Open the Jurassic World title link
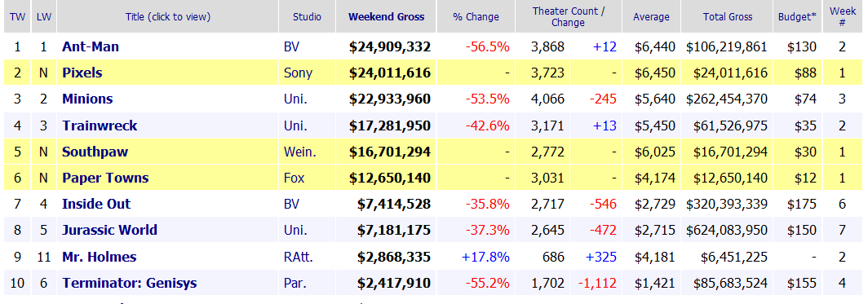Screen dimensions: 868x304 click(x=109, y=230)
